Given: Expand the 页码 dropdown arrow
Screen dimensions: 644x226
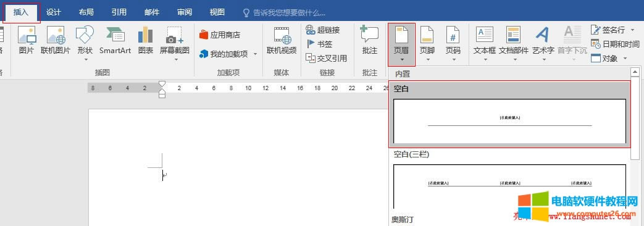Looking at the screenshot, I should 454,59.
